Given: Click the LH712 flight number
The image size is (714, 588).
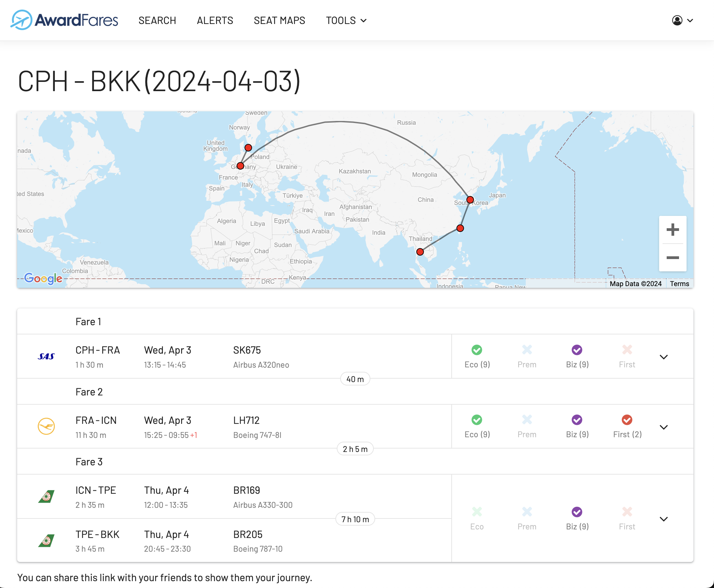Looking at the screenshot, I should point(246,420).
